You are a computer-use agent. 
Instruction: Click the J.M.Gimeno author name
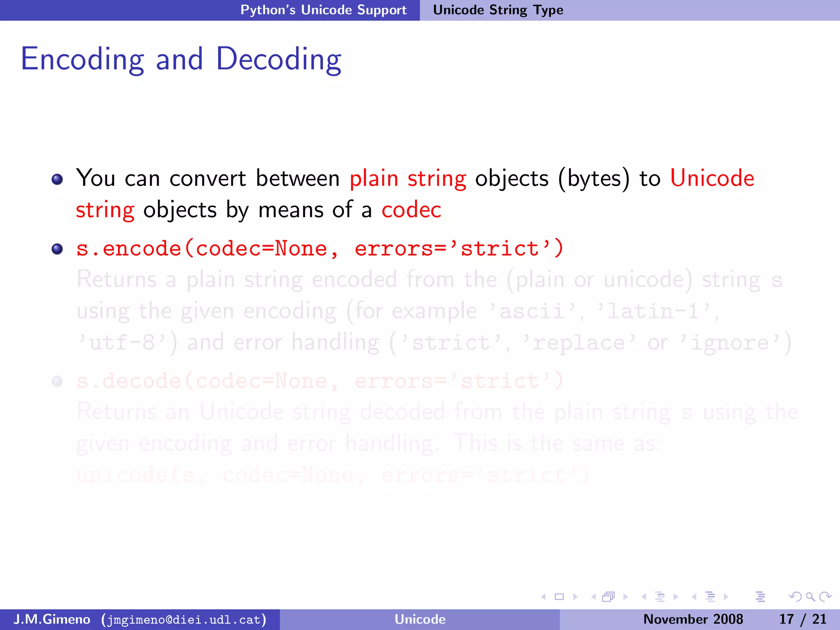(x=52, y=619)
